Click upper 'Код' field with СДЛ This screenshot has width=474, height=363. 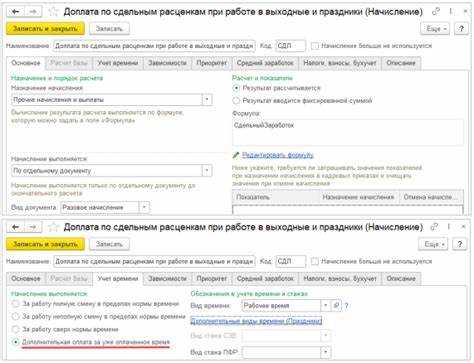pos(291,46)
